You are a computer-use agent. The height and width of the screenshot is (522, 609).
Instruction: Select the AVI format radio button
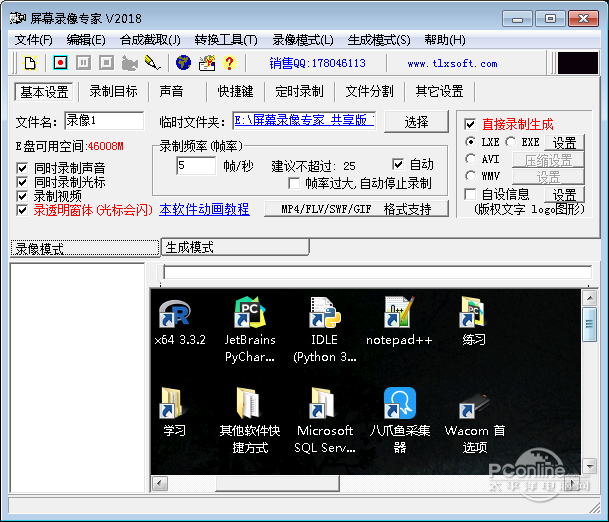click(x=470, y=159)
